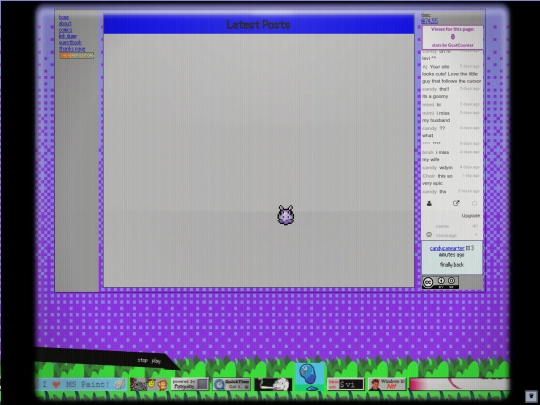The width and height of the screenshot is (540, 405).
Task: Click the chat profile person icon
Action: (429, 203)
